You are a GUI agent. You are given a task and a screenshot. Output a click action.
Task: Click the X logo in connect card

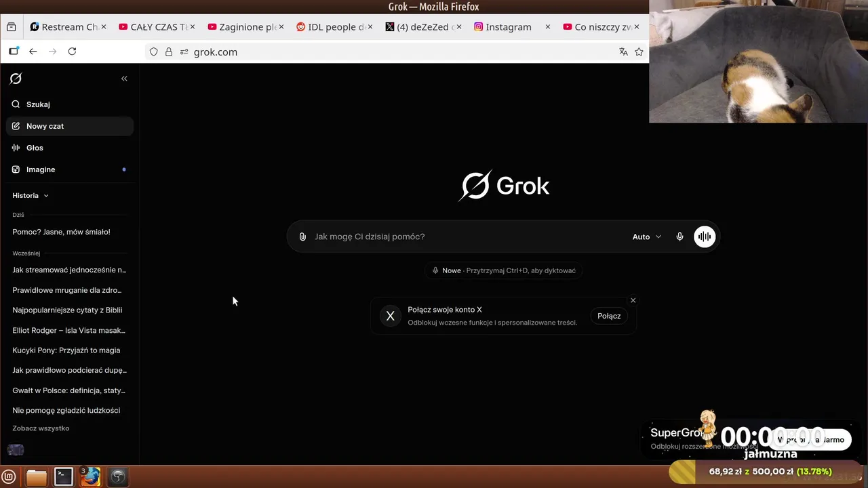tap(390, 316)
